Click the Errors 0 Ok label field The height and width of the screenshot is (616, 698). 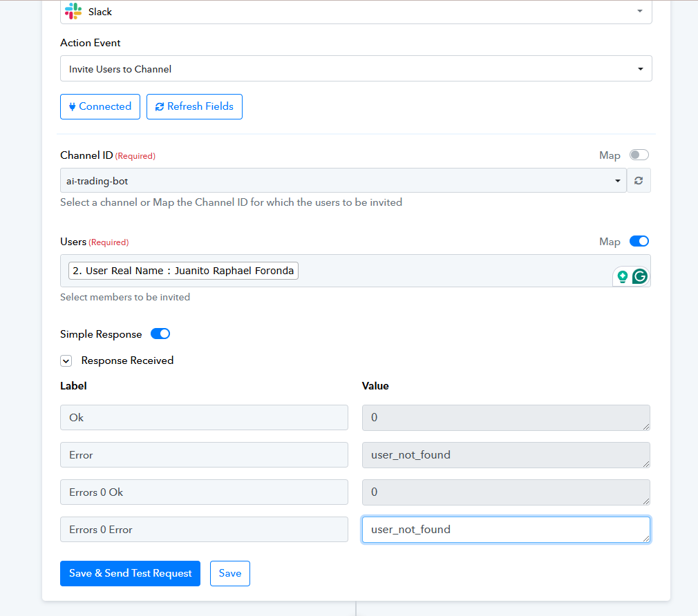(204, 492)
